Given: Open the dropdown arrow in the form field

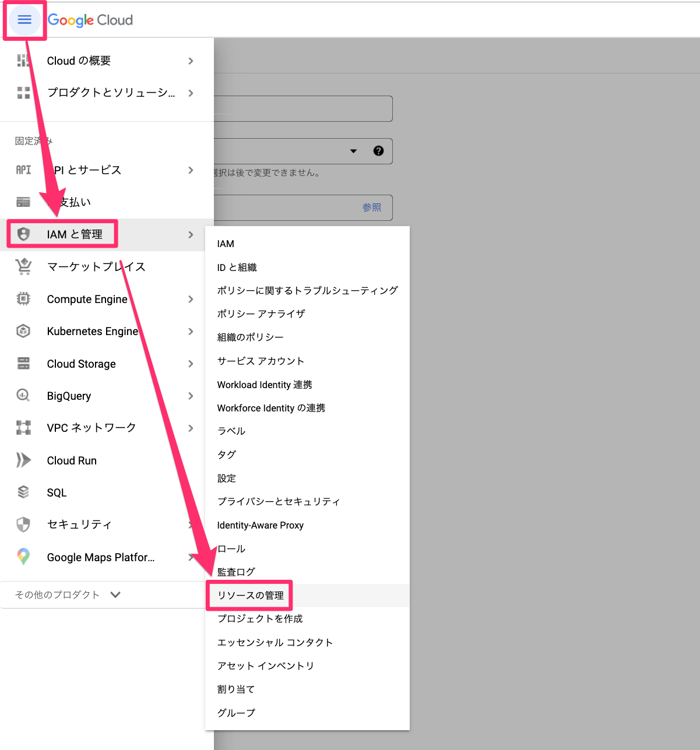Looking at the screenshot, I should coord(353,151).
